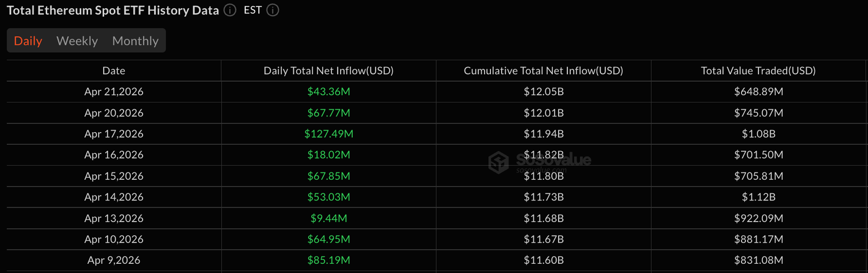This screenshot has height=273, width=868.
Task: Click info icon next to history title
Action: pos(230,10)
